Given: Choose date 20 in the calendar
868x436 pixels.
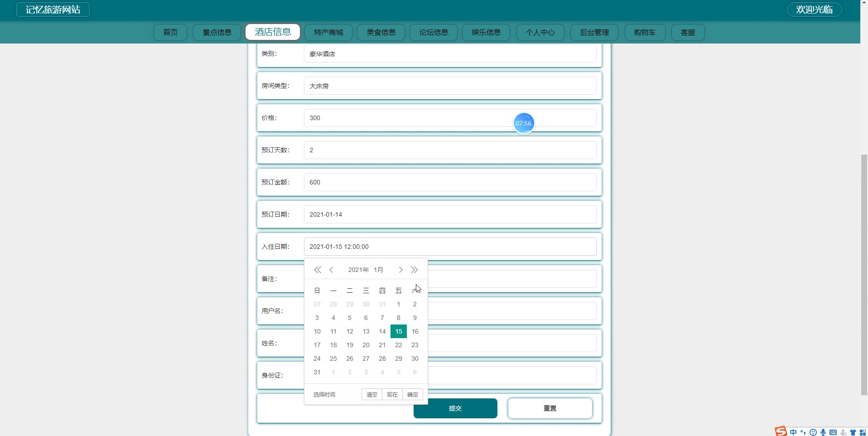Looking at the screenshot, I should [366, 345].
